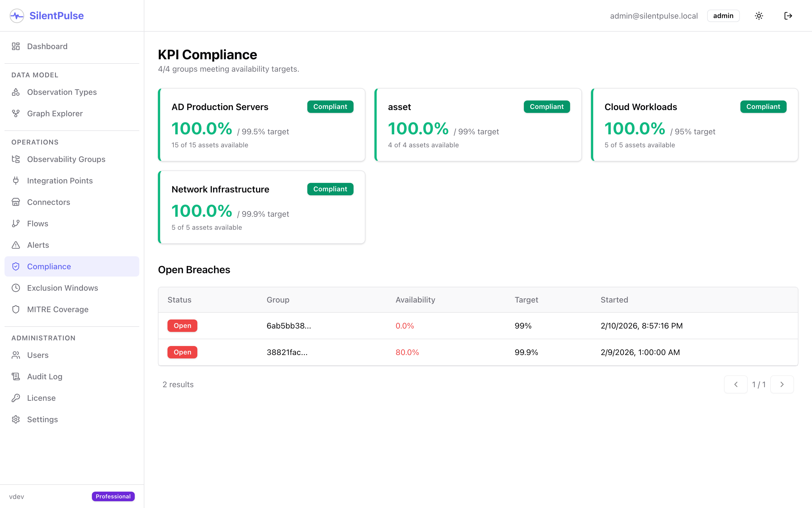The height and width of the screenshot is (508, 812).
Task: Click the Status column header
Action: coord(179,300)
